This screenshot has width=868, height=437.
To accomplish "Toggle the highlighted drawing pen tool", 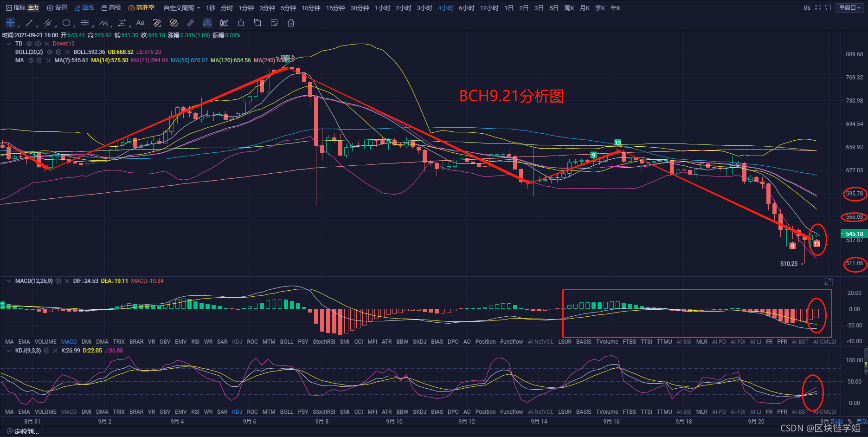I will coord(207,23).
